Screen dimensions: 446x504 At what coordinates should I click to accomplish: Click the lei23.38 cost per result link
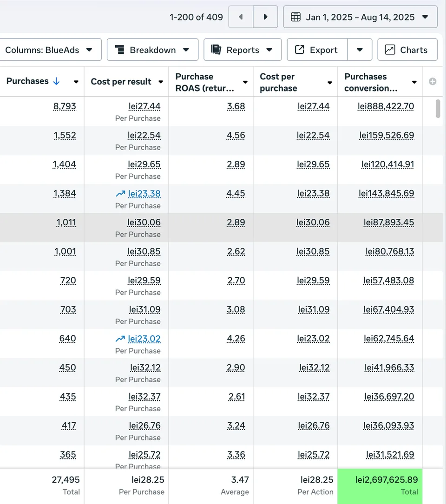(144, 194)
